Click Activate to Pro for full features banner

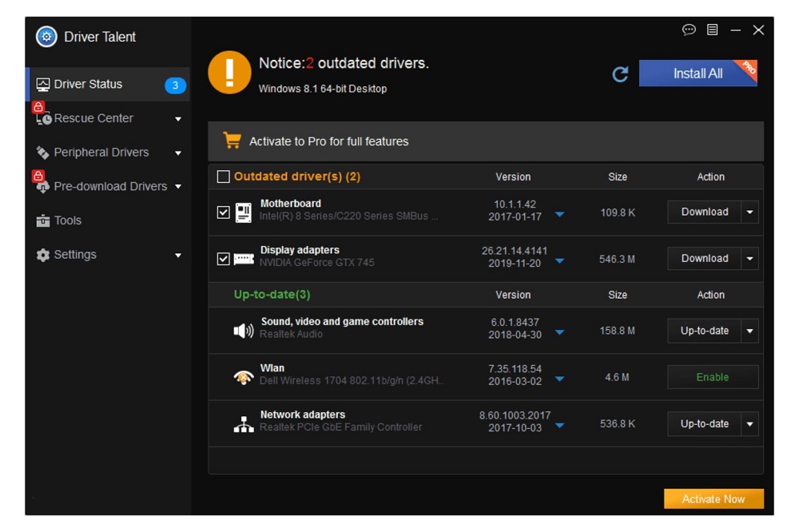click(486, 141)
